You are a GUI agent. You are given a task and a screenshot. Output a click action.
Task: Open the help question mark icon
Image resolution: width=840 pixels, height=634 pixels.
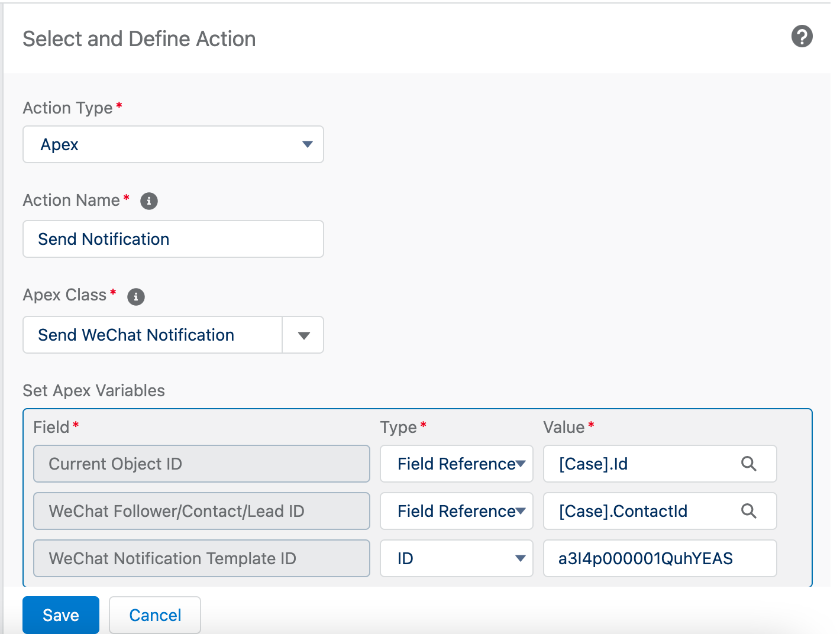click(x=802, y=37)
